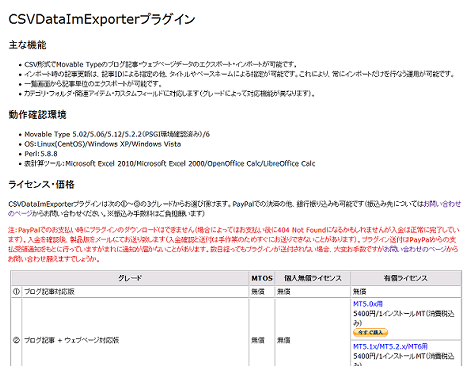Image resolution: width=470 pixels, height=366 pixels.
Task: Click 無償 in MTOS column of ブログ記事対応版 row
Action: coord(258,292)
